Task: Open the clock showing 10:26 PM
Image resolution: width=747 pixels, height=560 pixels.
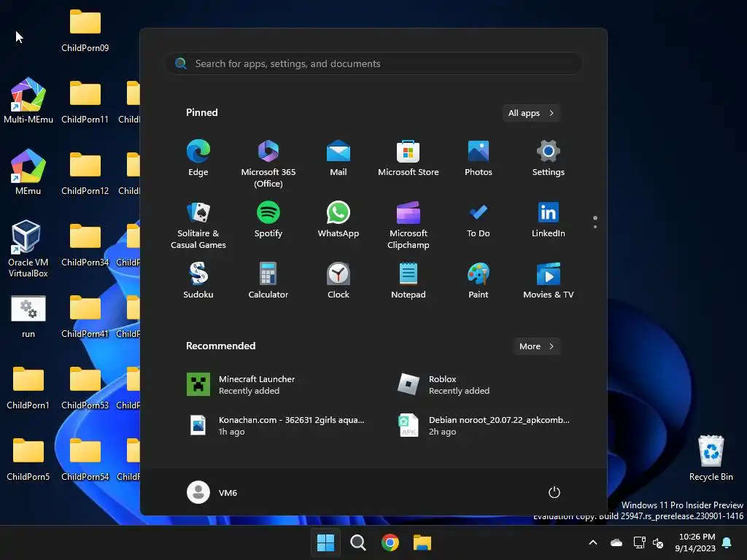Action: tap(695, 542)
